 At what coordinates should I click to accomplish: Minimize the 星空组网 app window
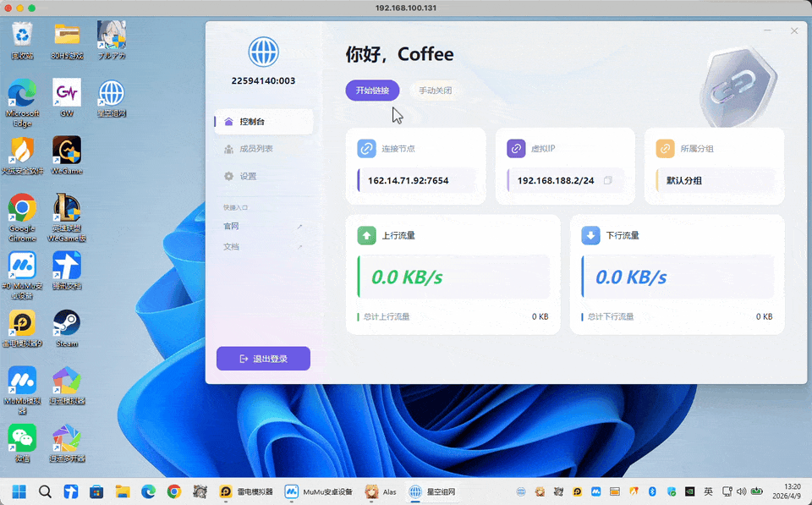pos(767,31)
